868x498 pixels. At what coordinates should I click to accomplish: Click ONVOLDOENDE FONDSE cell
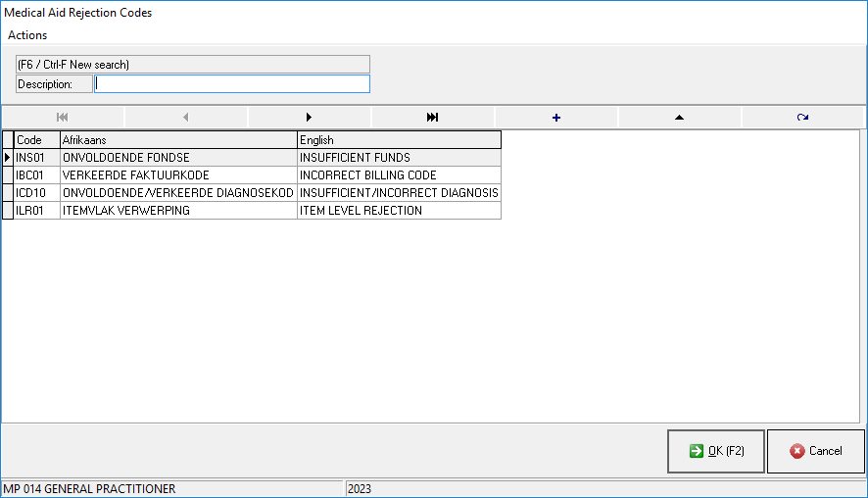point(178,158)
